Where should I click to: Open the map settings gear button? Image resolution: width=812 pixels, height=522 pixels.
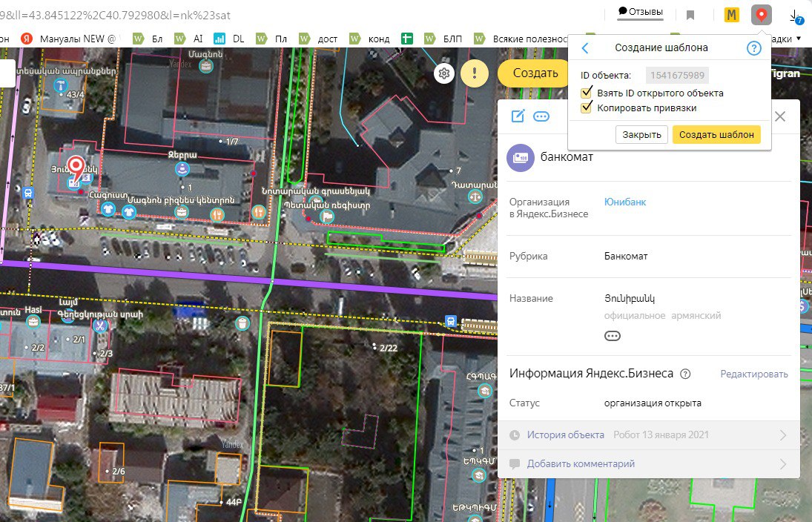click(443, 73)
